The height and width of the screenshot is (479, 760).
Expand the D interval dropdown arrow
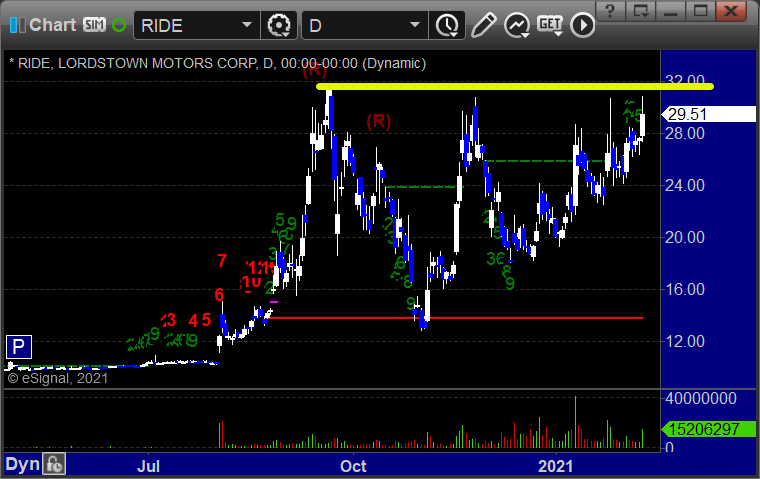pyautogui.click(x=414, y=25)
